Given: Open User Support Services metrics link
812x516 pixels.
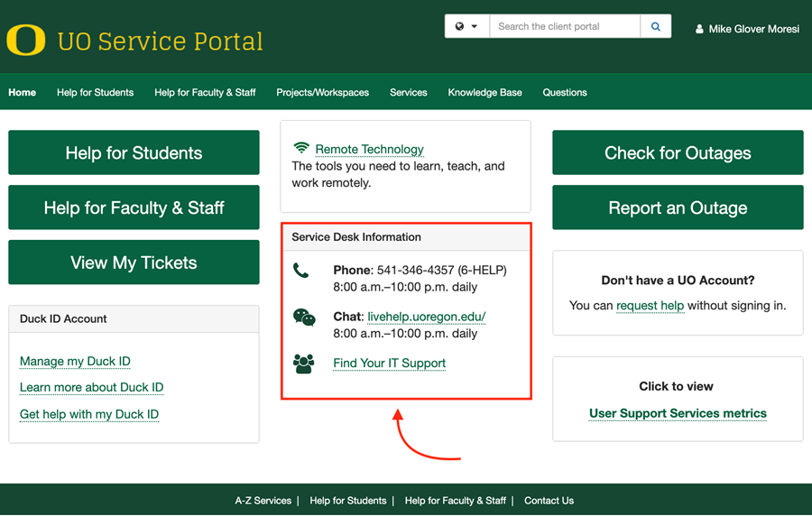Looking at the screenshot, I should tap(678, 413).
